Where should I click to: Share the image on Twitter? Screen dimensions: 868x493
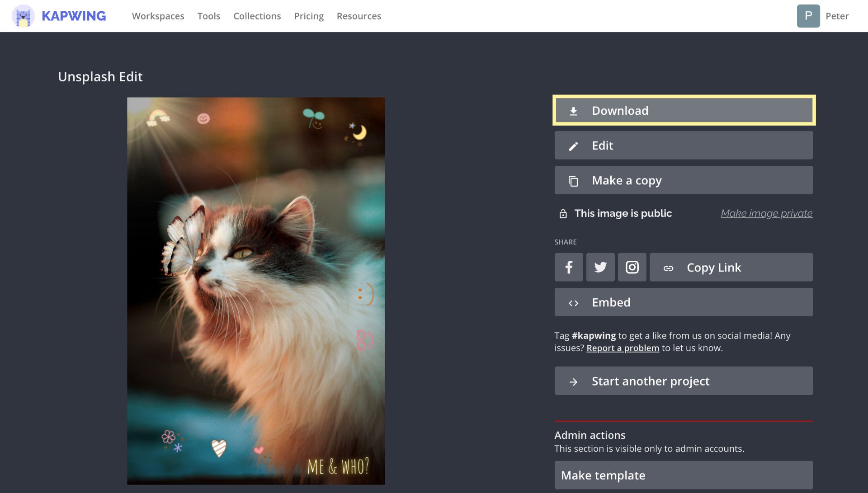pos(600,268)
